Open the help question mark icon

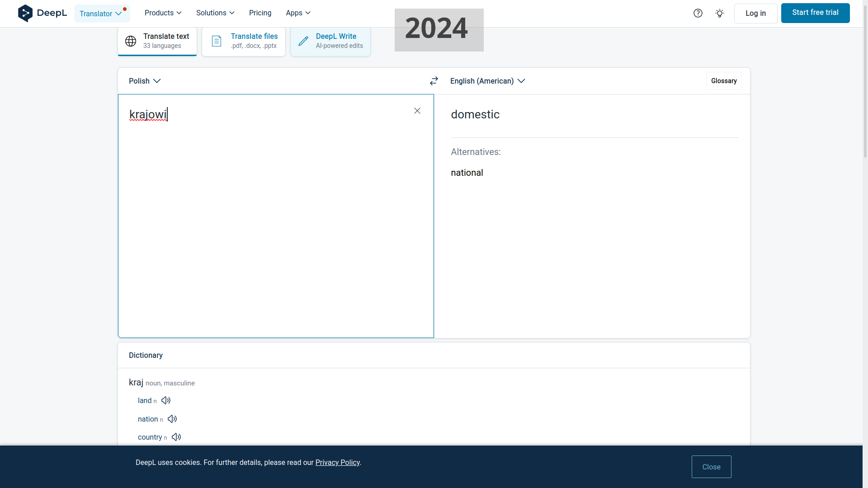pos(698,13)
